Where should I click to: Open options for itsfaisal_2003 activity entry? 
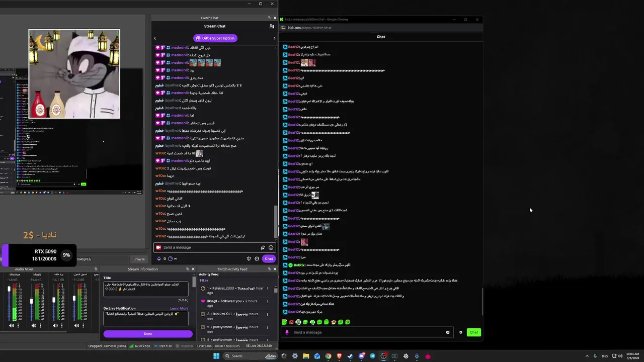(267, 289)
